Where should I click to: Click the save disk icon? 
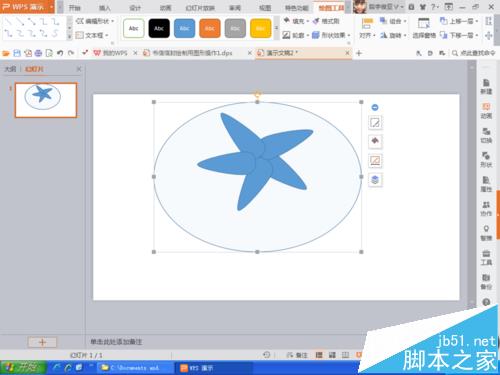[17, 53]
